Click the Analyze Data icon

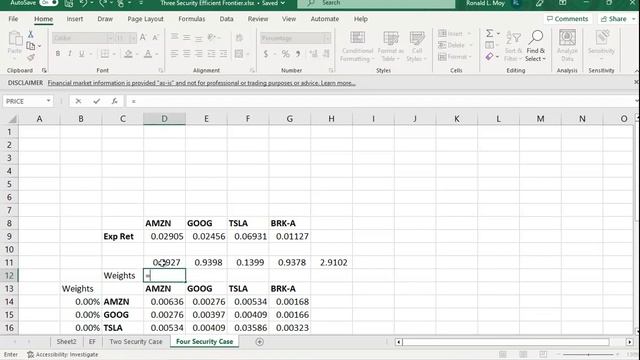[x=567, y=45]
